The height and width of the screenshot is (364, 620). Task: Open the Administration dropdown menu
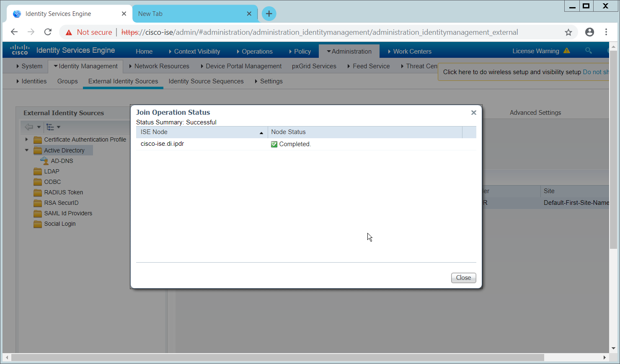click(x=349, y=51)
